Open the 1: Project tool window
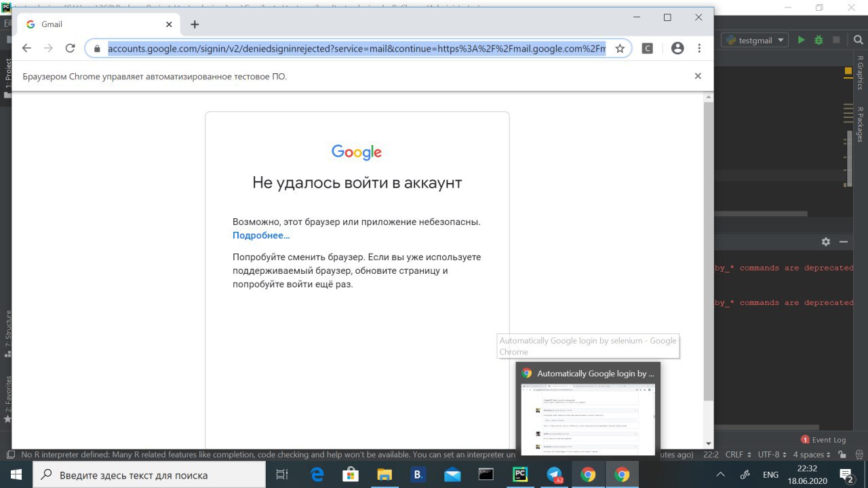Viewport: 868px width, 488px height. (x=7, y=77)
